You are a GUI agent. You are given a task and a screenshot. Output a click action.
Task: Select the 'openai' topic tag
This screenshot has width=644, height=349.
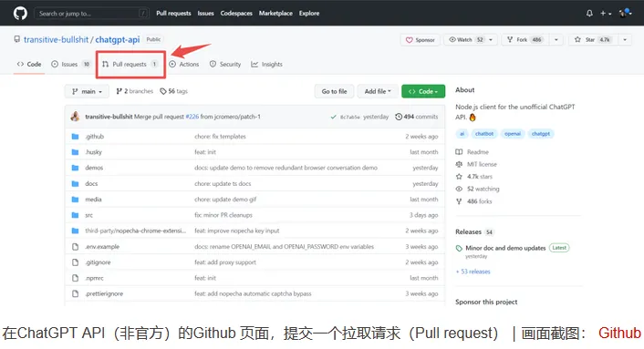[x=513, y=134]
